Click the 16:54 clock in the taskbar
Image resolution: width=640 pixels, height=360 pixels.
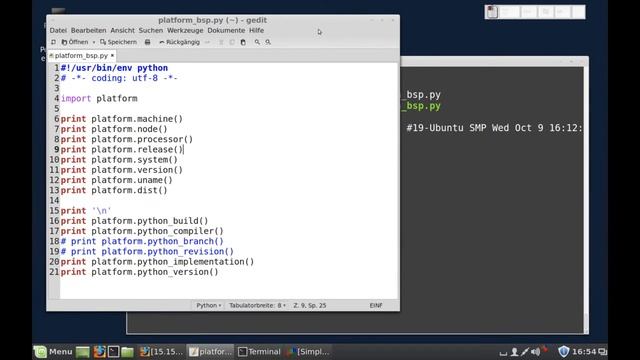(x=584, y=351)
